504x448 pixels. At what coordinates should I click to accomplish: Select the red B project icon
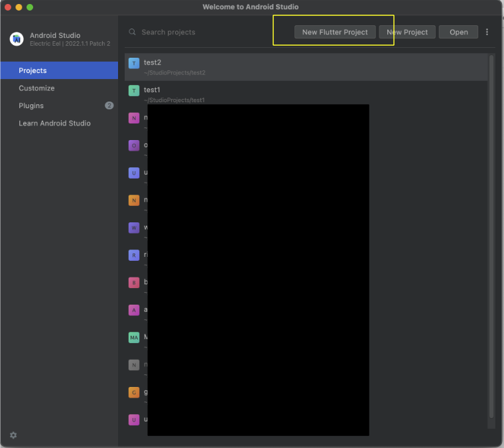tap(134, 283)
